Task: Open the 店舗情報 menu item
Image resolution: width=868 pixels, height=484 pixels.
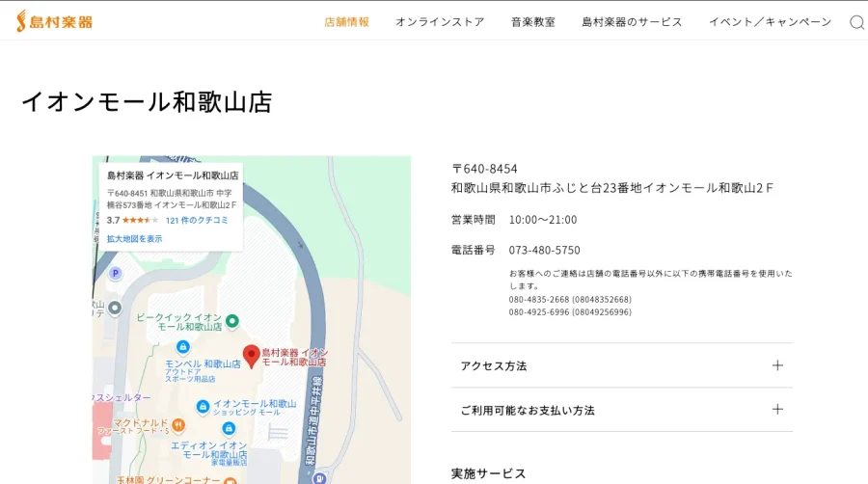Action: [x=346, y=22]
